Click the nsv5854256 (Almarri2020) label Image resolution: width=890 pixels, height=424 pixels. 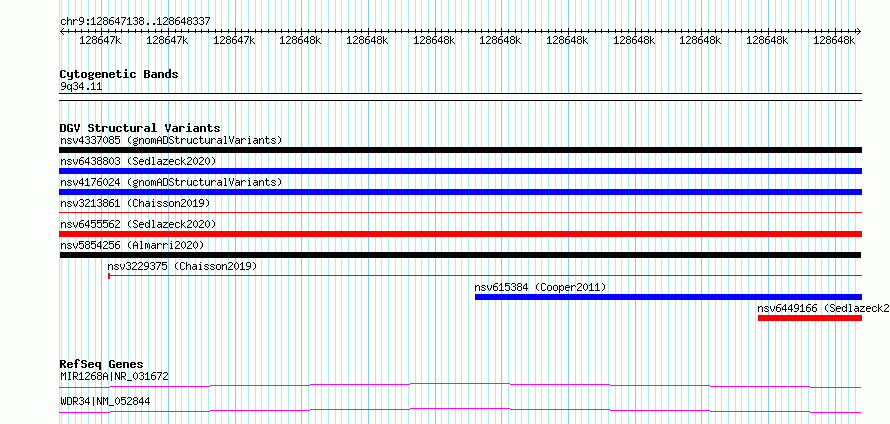click(x=132, y=245)
